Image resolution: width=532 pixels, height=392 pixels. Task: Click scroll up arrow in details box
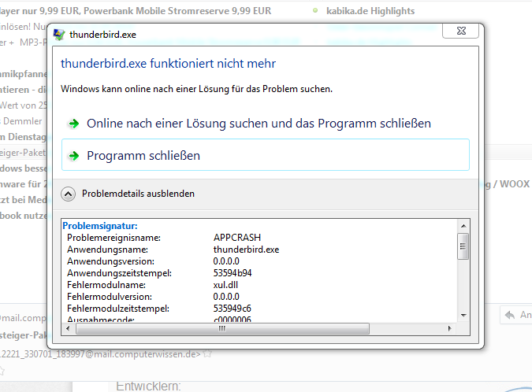coord(463,226)
